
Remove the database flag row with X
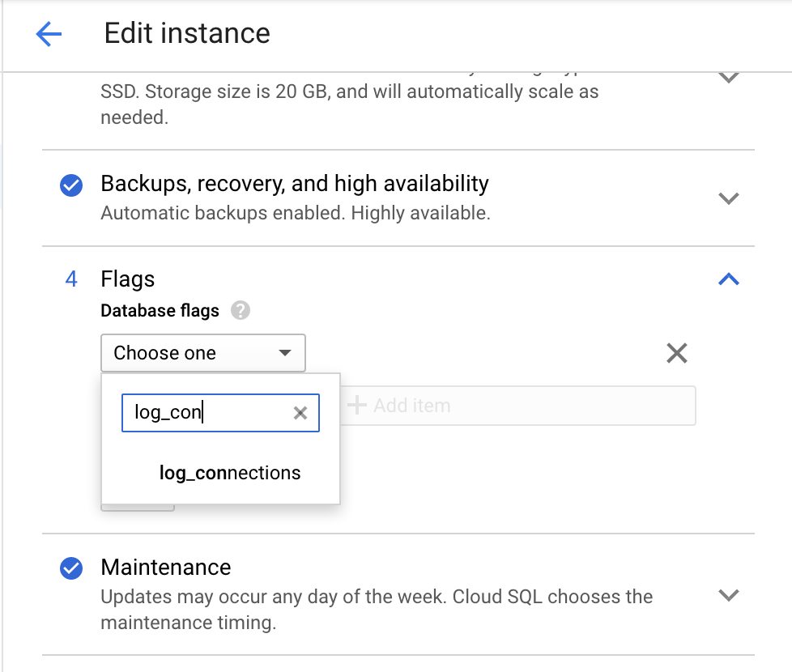[x=676, y=353]
